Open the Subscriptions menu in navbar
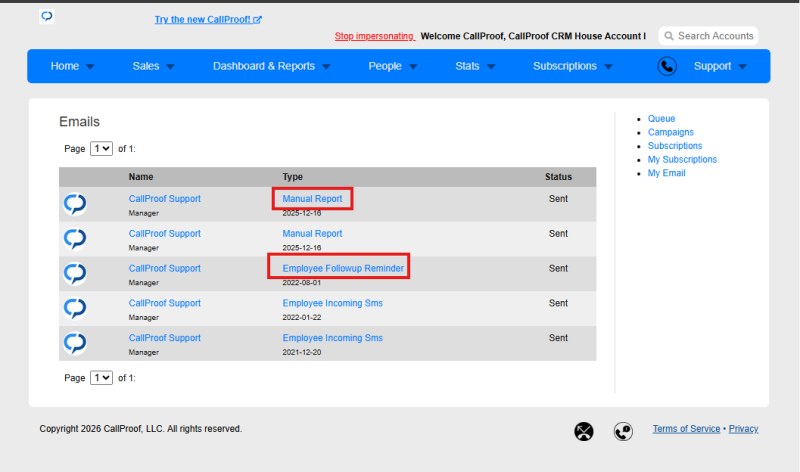 tap(565, 66)
